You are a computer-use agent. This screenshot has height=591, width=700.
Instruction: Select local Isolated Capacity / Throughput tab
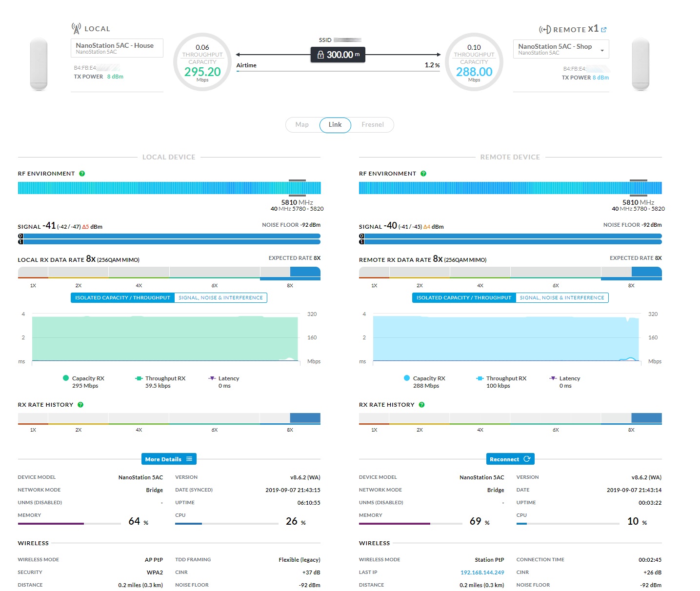(122, 297)
